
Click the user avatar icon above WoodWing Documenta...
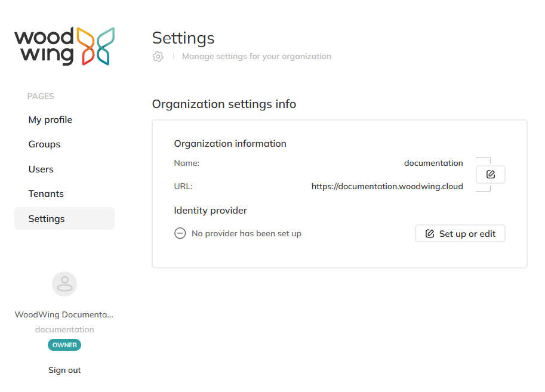coord(64,284)
